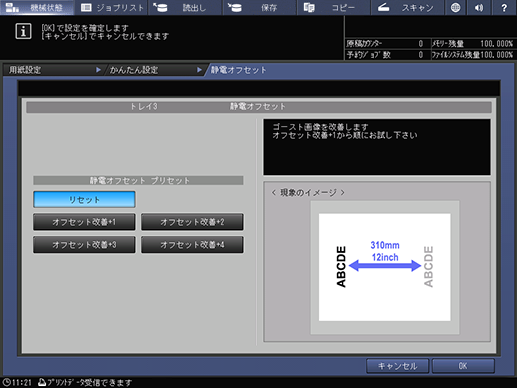Screen dimensions: 517x388
Task: Click the ghost image illustration preview
Action: [385, 267]
